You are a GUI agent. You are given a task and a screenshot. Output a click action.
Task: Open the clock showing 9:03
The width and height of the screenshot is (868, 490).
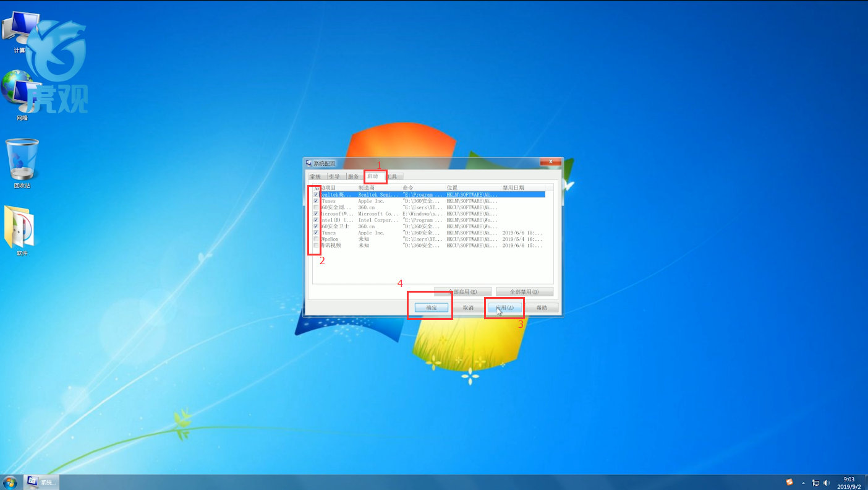(848, 483)
